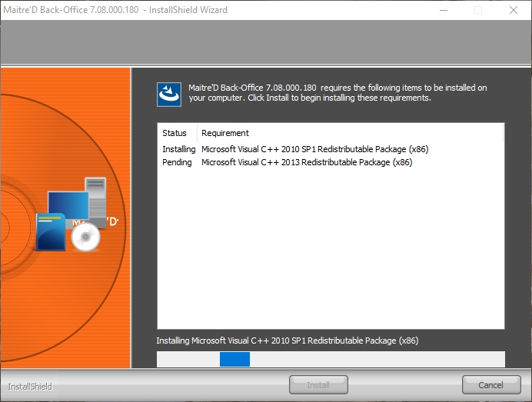Image resolution: width=532 pixels, height=402 pixels.
Task: Select the Visual C++ 2010 SP1 row
Action: point(307,148)
